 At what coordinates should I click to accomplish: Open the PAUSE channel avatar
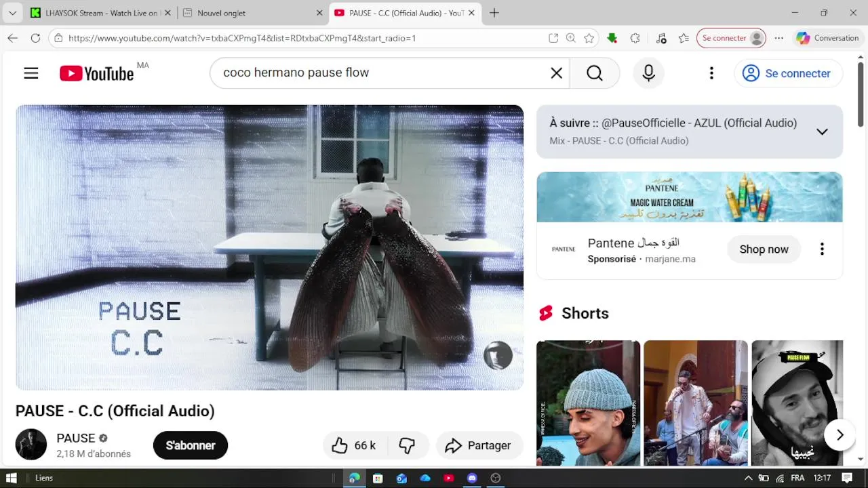(31, 445)
